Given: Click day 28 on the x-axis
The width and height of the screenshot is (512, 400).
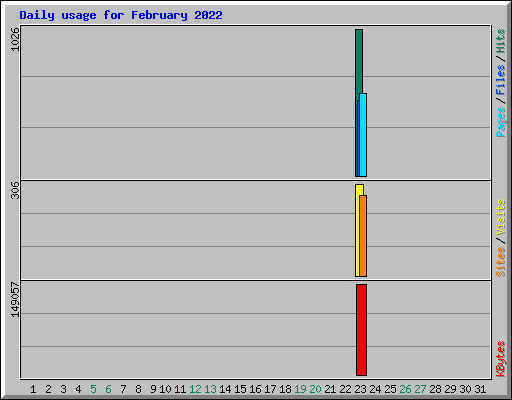Looking at the screenshot, I should click(x=435, y=389).
